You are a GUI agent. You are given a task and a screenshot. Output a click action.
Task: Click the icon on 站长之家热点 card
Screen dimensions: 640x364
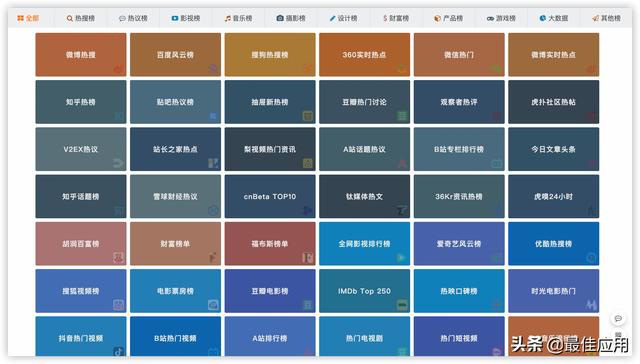(x=213, y=163)
